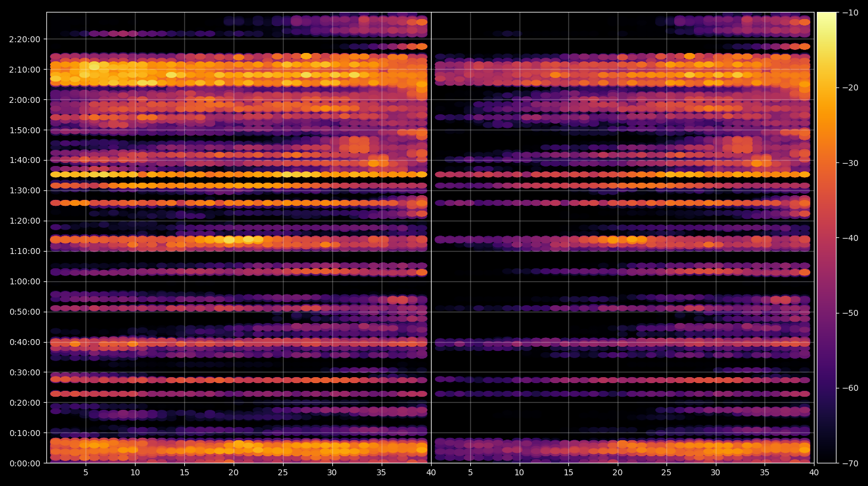Viewport: 868px width, 486px height.
Task: Select the 0:50:00 time axis label
Action: coord(25,312)
